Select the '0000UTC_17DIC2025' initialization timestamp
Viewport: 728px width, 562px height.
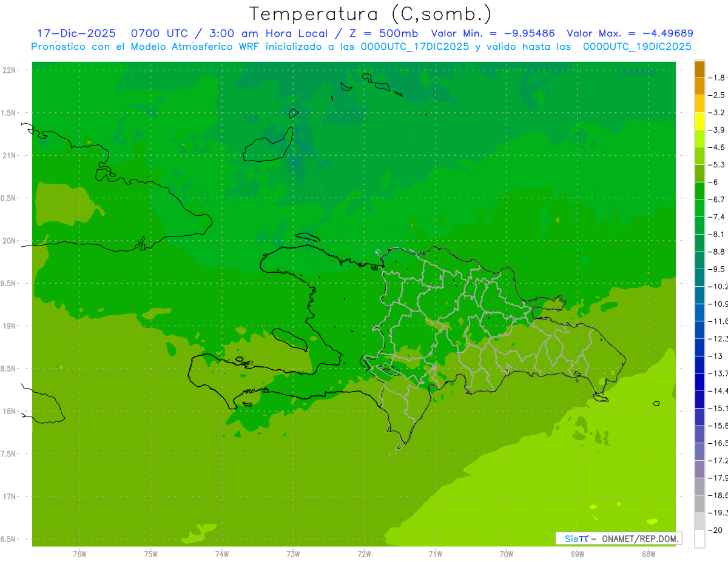(x=415, y=47)
